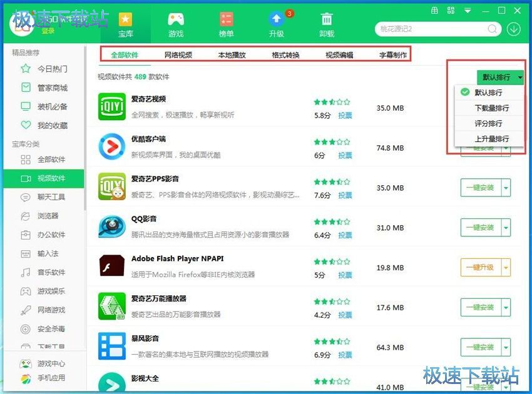This screenshot has height=394, width=532.
Task: Click the 网络游戏 sword icon
Action: click(x=26, y=310)
